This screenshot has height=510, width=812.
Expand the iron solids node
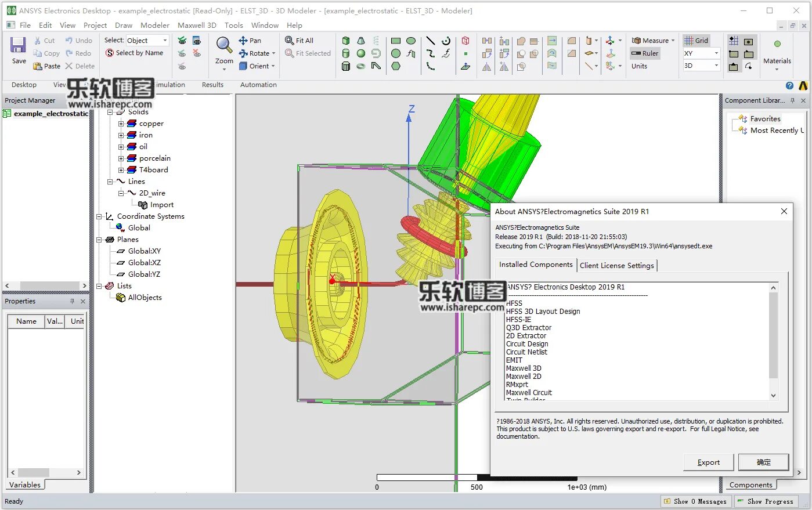(121, 135)
